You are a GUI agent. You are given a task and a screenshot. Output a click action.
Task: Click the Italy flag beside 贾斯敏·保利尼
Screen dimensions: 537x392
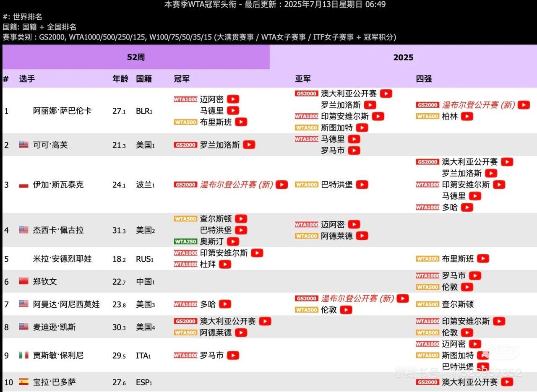click(23, 355)
